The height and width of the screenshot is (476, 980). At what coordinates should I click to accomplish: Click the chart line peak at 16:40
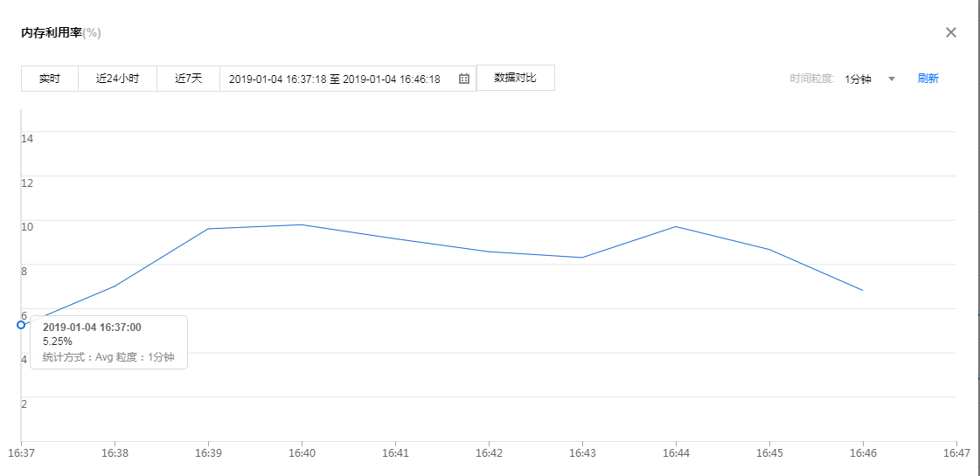pos(302,224)
